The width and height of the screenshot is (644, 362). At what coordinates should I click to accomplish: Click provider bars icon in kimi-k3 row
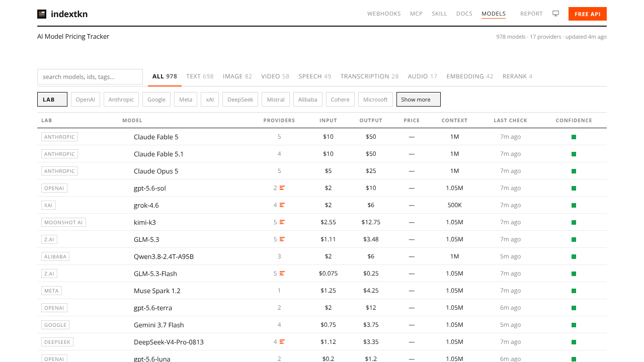(x=282, y=222)
